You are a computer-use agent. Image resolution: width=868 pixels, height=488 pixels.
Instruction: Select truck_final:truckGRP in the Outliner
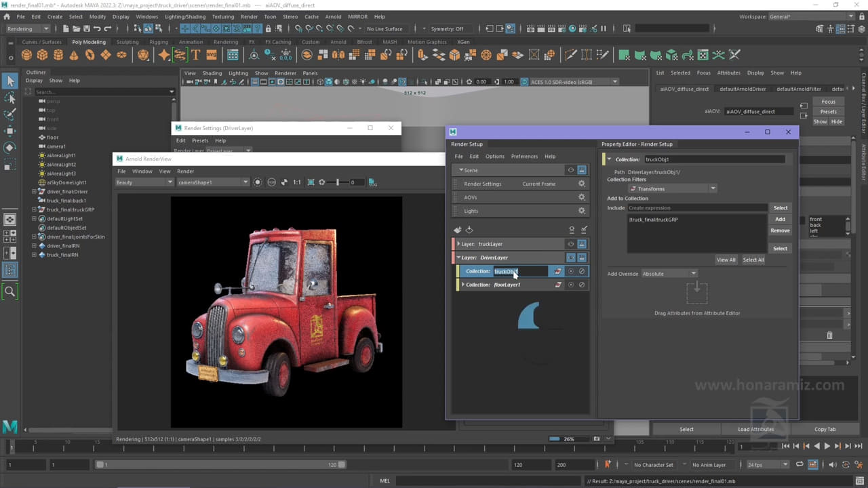coord(71,209)
